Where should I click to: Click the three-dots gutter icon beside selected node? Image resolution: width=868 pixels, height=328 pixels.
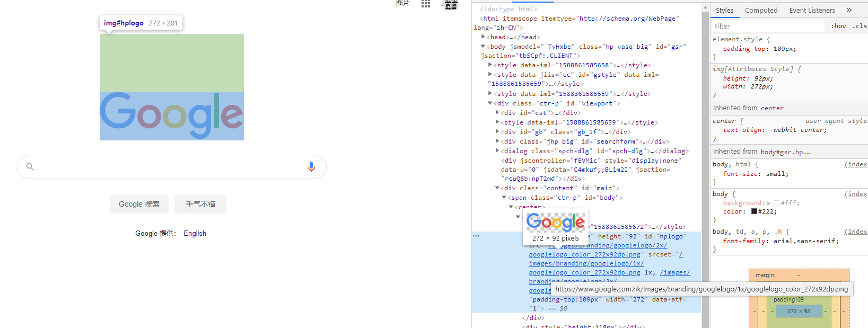(x=476, y=236)
